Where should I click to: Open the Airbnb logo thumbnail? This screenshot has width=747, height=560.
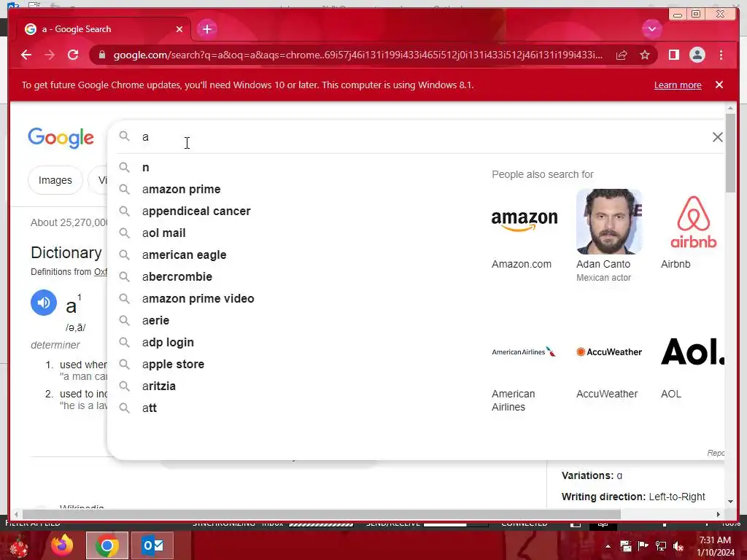pyautogui.click(x=693, y=222)
